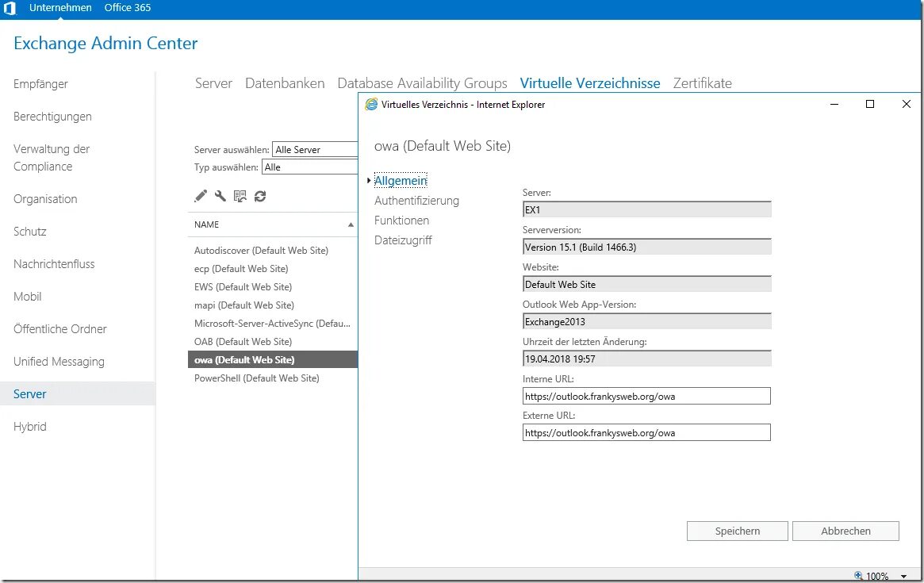Open Unified Messaging in left navigation
Screen dimensions: 924x583
tap(59, 362)
